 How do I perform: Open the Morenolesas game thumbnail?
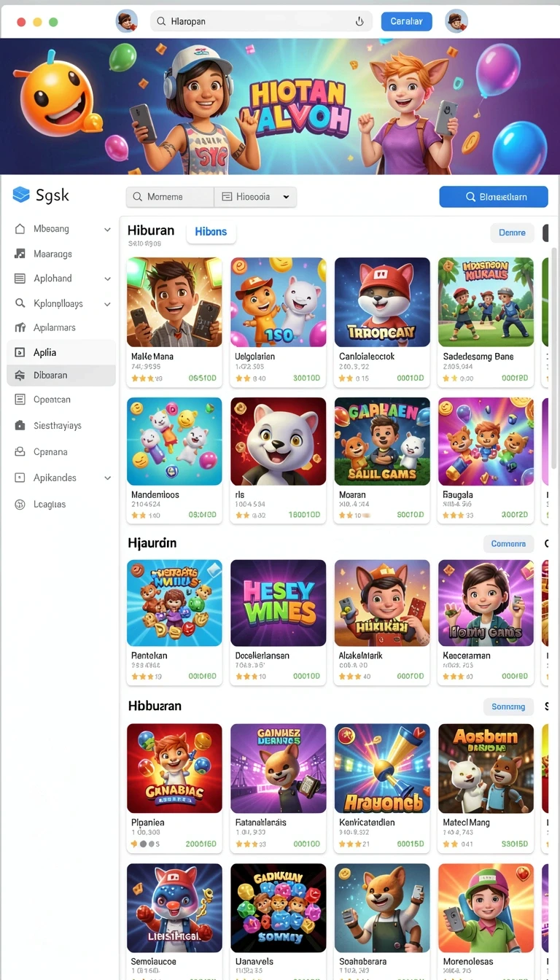coord(486,908)
